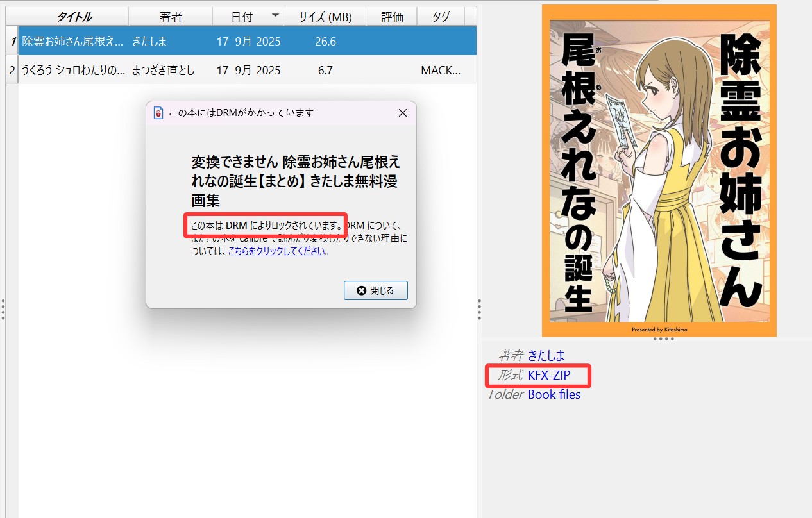Open the Book files folder link
The image size is (812, 518).
pos(554,394)
